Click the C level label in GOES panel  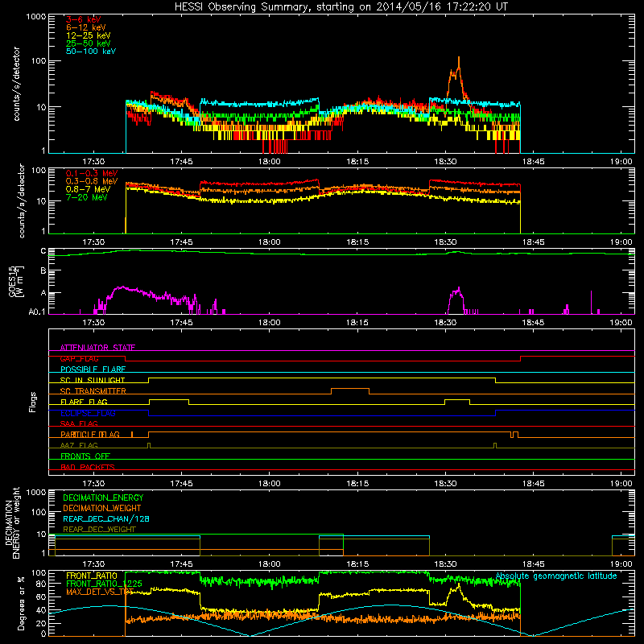pos(43,251)
